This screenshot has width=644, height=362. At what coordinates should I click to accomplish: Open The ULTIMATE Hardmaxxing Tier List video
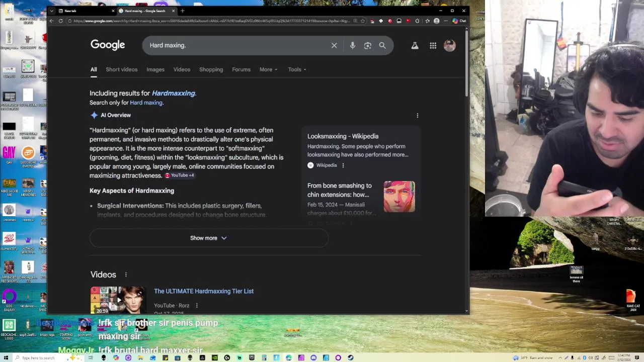[x=204, y=291]
